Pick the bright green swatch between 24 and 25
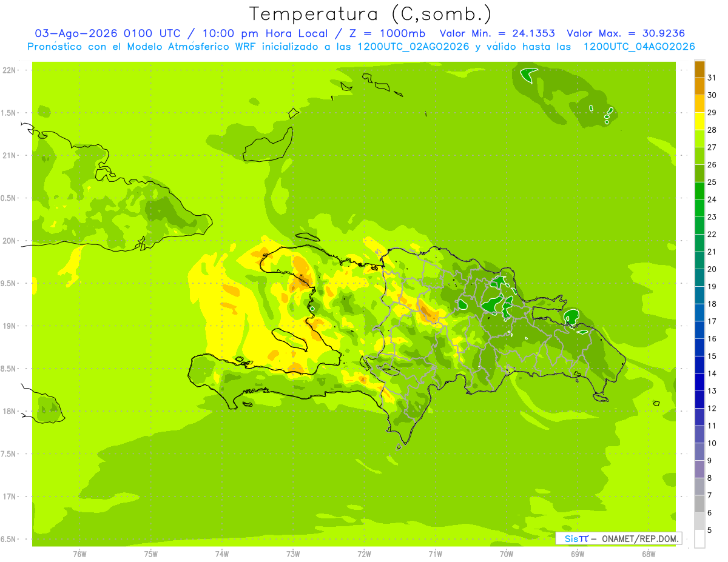The image size is (728, 562). tap(699, 191)
